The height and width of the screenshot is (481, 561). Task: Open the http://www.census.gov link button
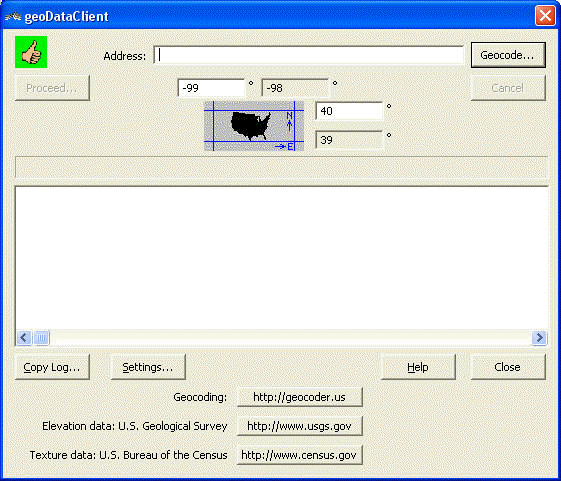[300, 455]
